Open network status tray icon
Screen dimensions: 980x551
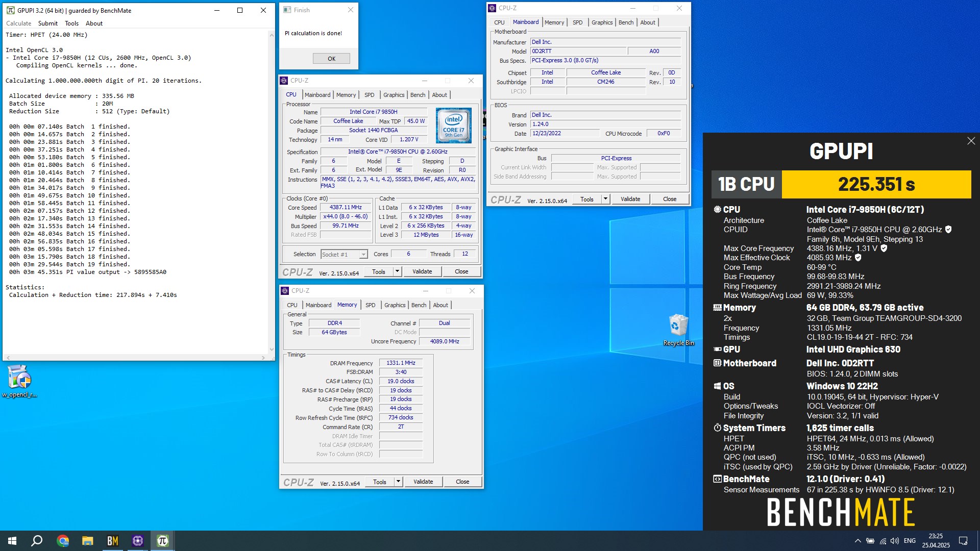pos(883,541)
